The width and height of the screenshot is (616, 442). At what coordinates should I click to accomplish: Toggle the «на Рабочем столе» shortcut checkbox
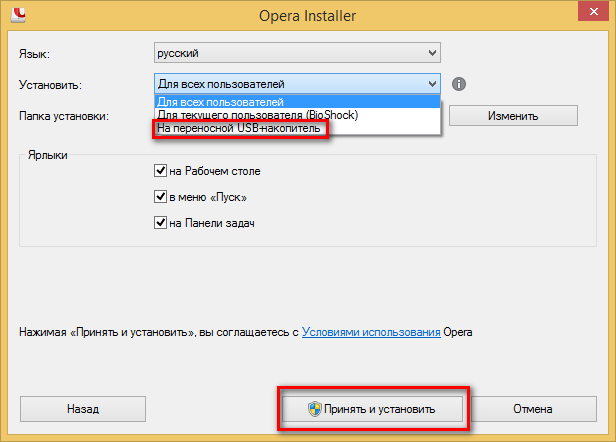pyautogui.click(x=160, y=171)
